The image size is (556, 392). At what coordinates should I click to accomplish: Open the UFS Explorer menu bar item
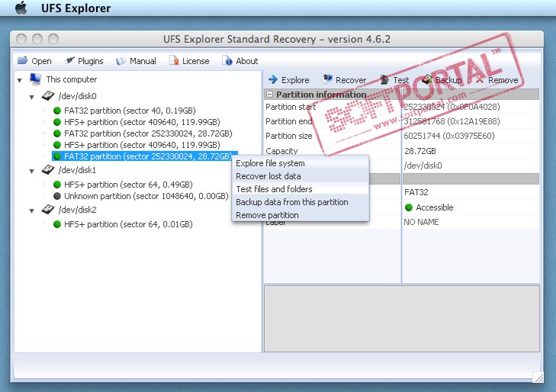tap(76, 8)
